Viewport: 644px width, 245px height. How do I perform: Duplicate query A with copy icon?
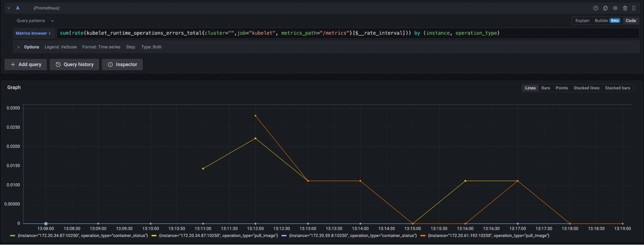click(x=605, y=8)
